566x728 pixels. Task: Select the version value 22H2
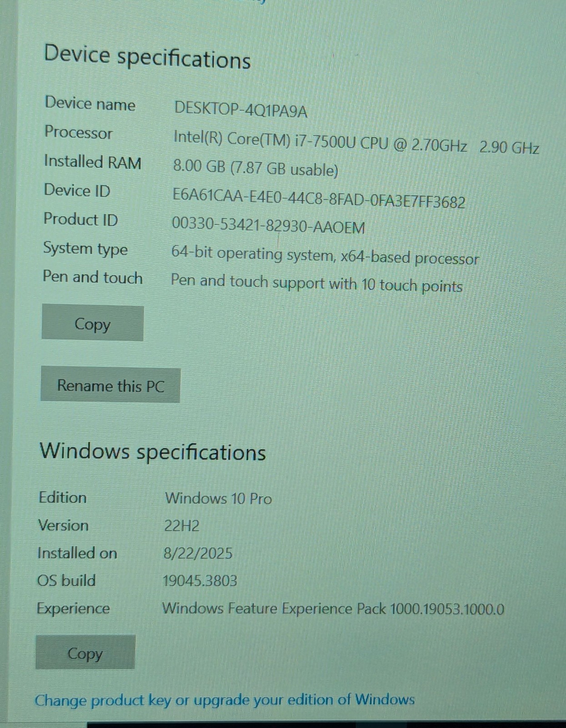click(x=181, y=526)
